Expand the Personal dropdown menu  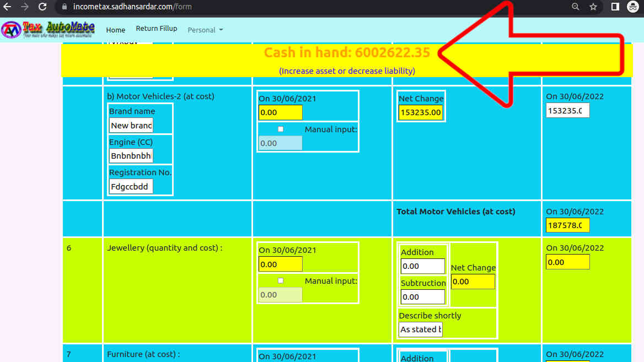coord(205,30)
